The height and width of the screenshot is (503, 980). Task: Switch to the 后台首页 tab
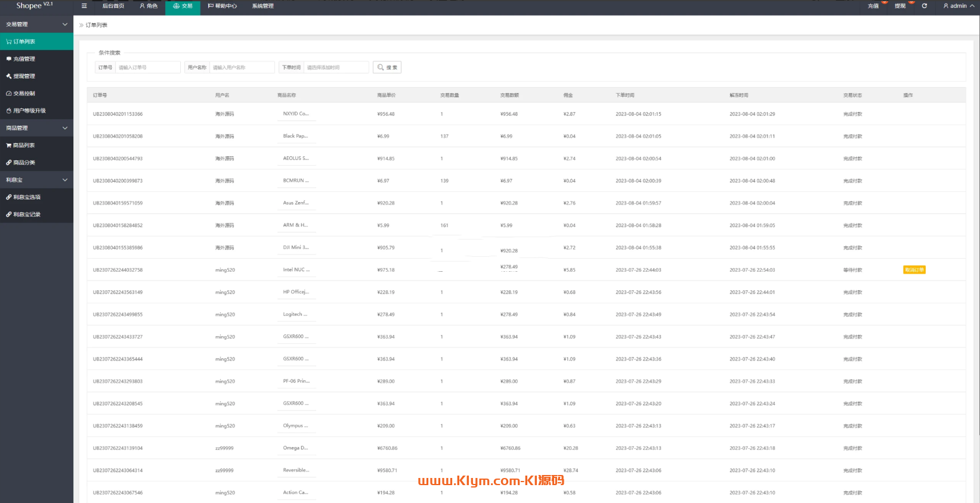tap(113, 6)
